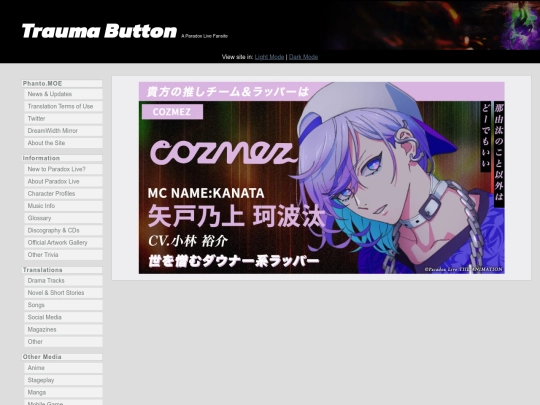The height and width of the screenshot is (405, 540).
Task: Open the Anime page
Action: [x=63, y=368]
